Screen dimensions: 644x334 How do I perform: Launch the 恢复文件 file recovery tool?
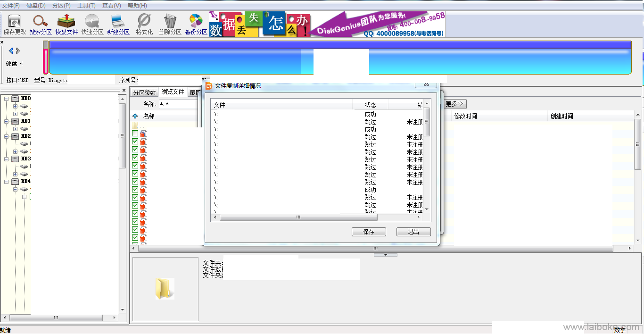(66, 25)
